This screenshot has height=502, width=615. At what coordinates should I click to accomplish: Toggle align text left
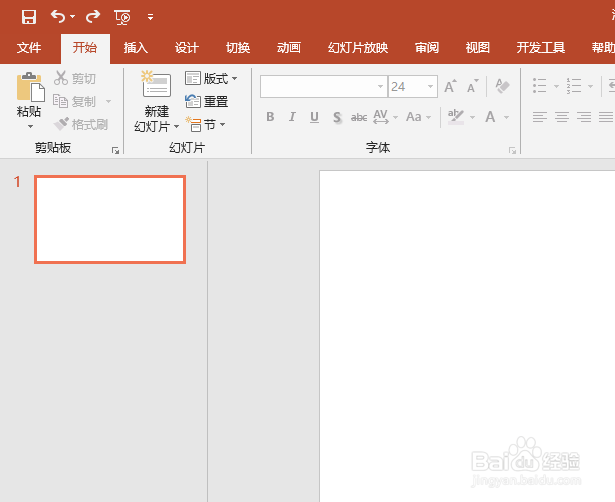coord(540,117)
